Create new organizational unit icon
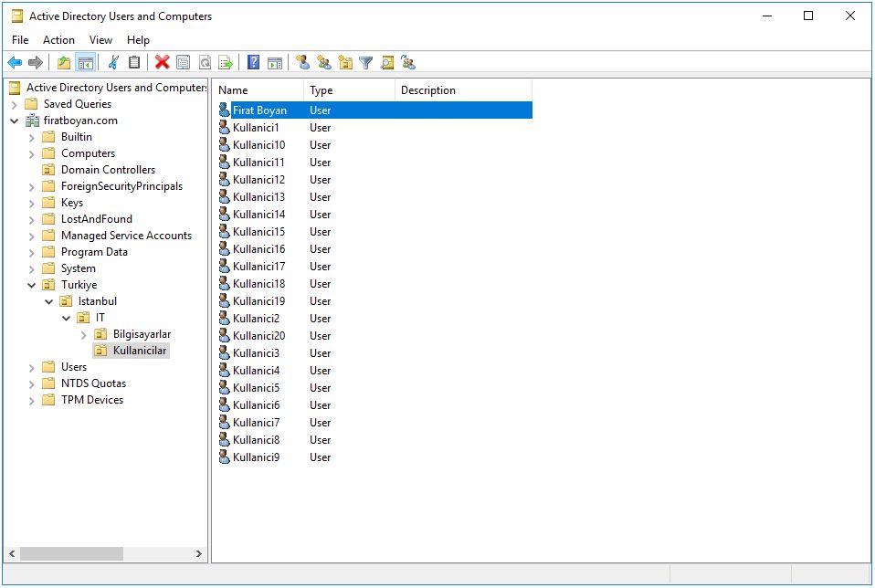875x588 pixels. (x=345, y=62)
